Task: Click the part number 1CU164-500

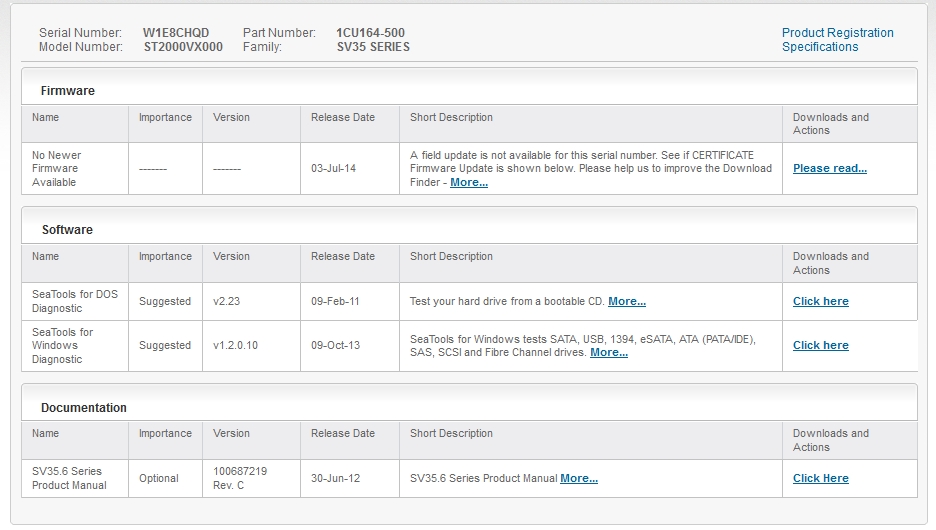Action: click(x=370, y=33)
